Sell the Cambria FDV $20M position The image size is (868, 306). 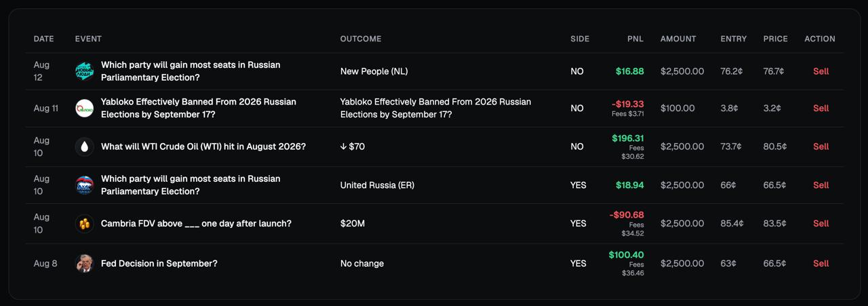coord(821,223)
